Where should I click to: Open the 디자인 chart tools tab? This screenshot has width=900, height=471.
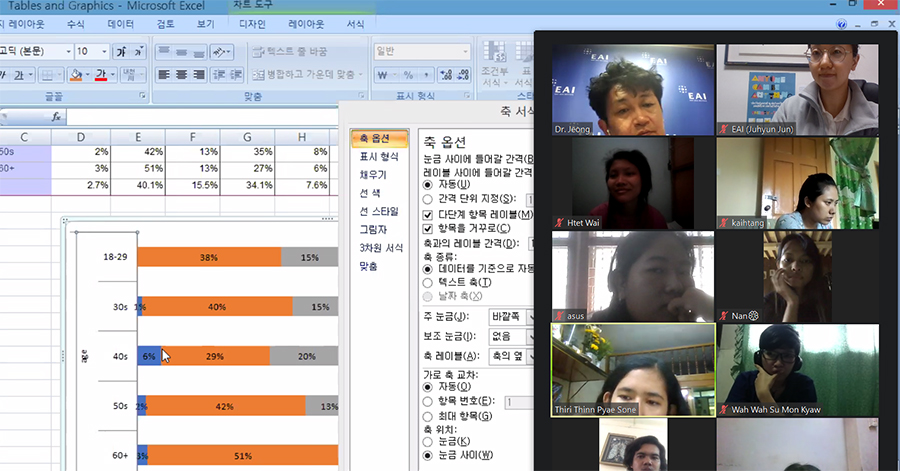point(252,24)
